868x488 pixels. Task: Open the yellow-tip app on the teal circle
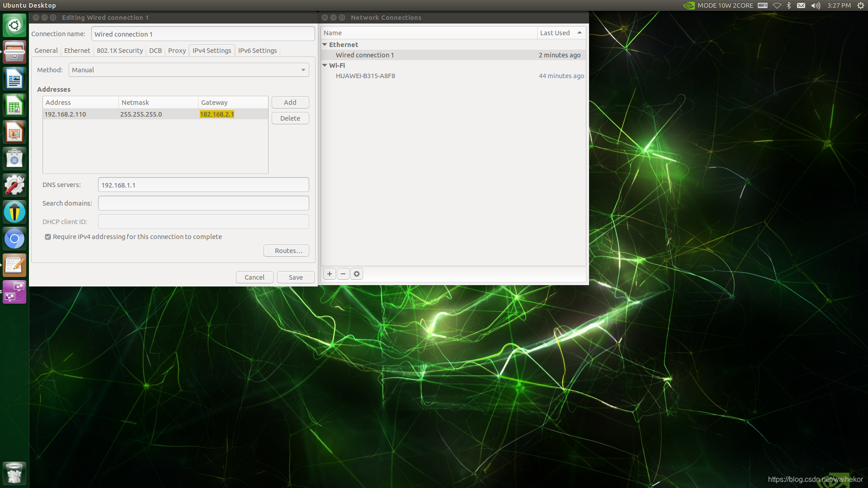pos(14,212)
